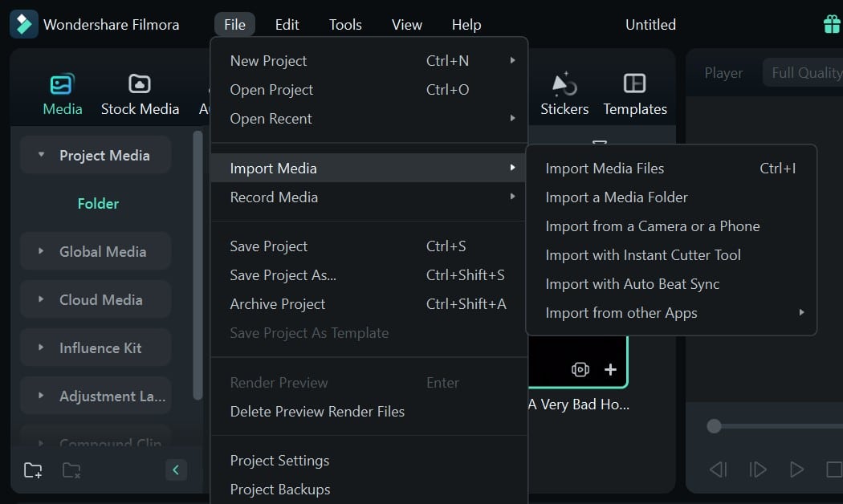843x504 pixels.
Task: Select Import with Instant Cutter Tool
Action: 671,255
